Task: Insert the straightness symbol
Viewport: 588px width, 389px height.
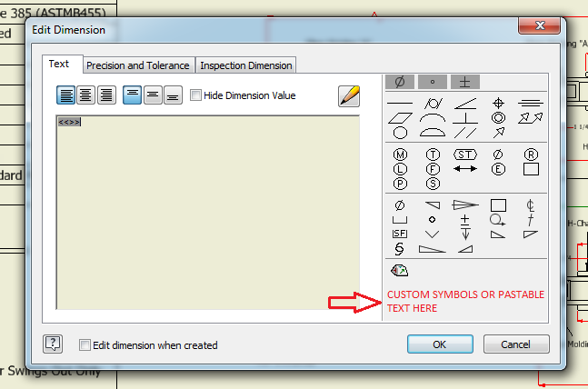Action: [400, 103]
